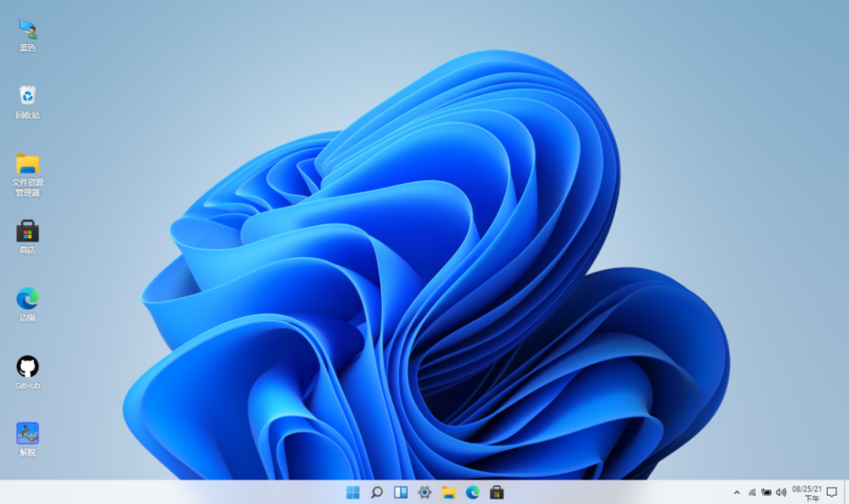Click the 边缘 Edge desktop shortcut
The image size is (849, 504).
pyautogui.click(x=28, y=305)
